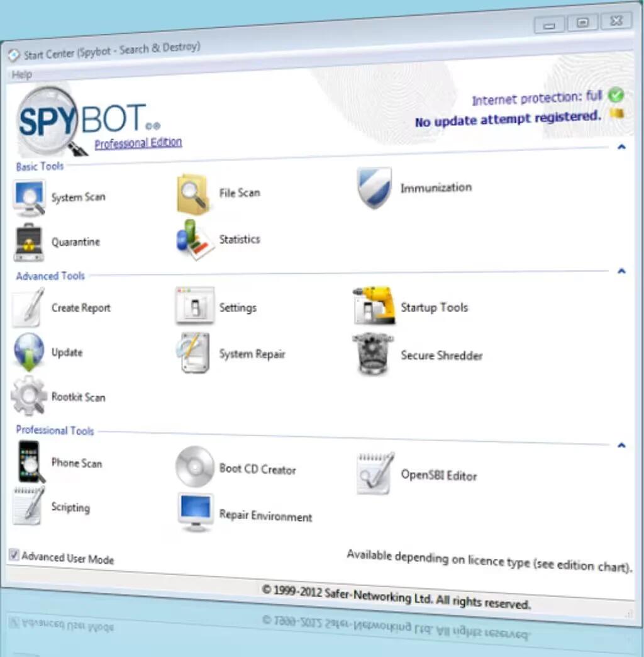Click the yellow update status flag
The height and width of the screenshot is (657, 644).
(x=616, y=113)
